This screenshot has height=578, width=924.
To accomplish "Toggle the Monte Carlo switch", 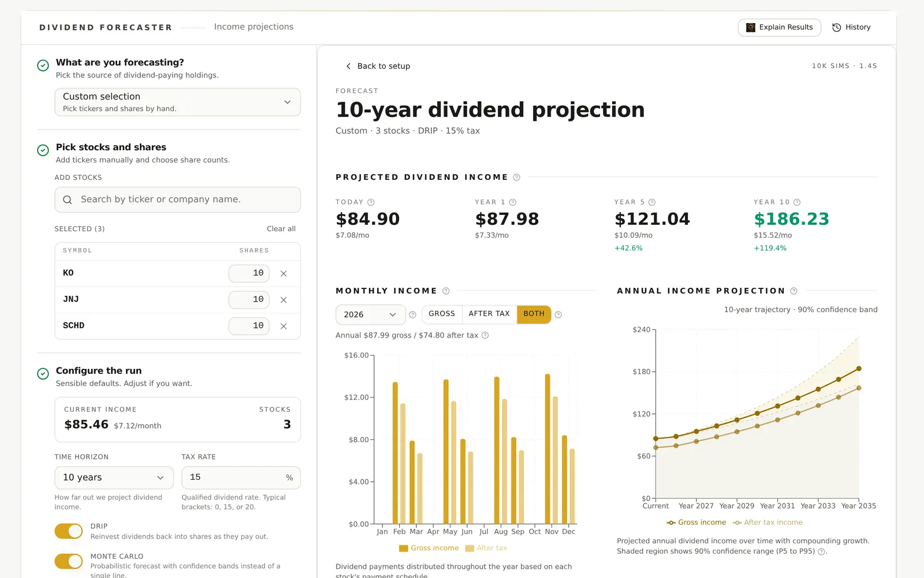I will (x=69, y=561).
